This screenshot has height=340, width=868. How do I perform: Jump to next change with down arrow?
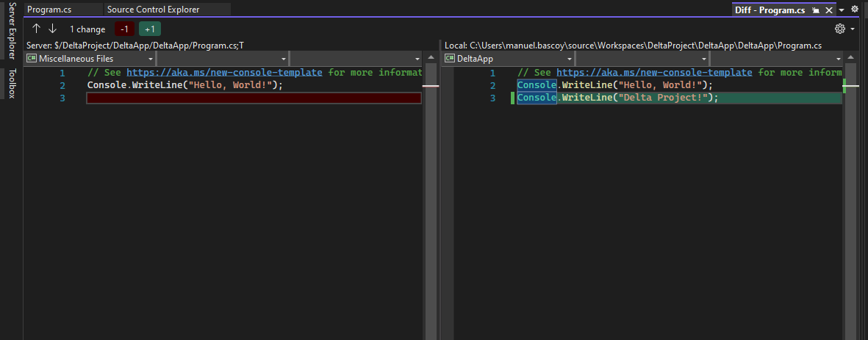pos(52,29)
